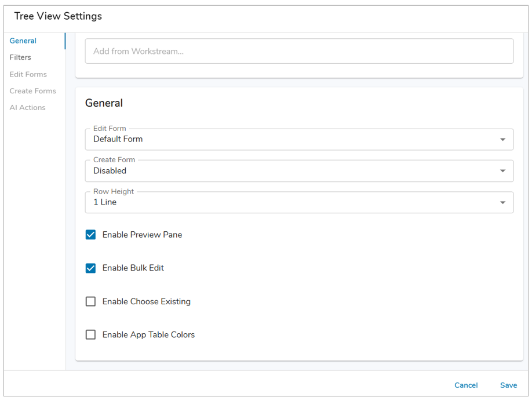Viewport: 532px width, 401px height.
Task: Click the Enable Bulk Edit label text
Action: [x=133, y=268]
